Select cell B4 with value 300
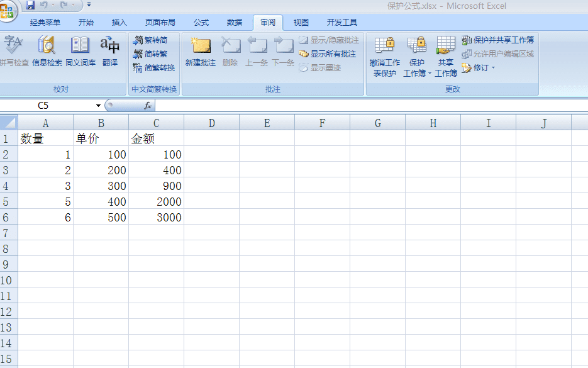Viewport: 588px width, 368px height. 101,186
